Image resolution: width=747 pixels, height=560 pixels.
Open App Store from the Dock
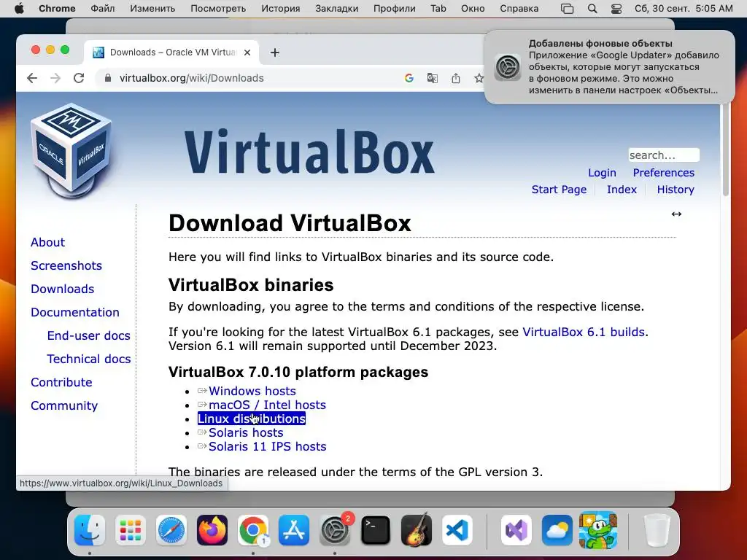294,530
